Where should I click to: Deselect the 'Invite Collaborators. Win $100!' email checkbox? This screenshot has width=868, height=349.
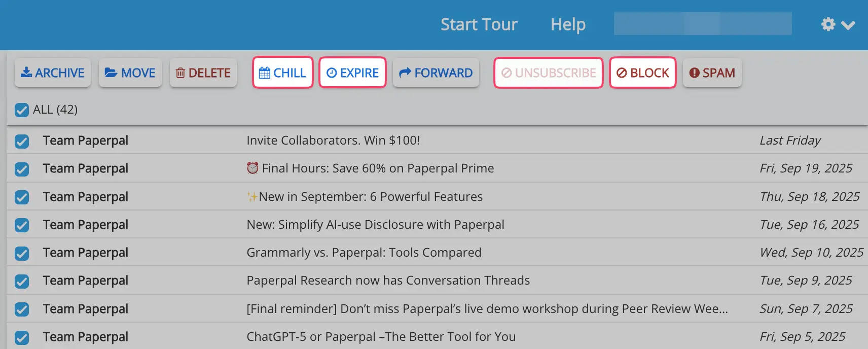(x=22, y=141)
